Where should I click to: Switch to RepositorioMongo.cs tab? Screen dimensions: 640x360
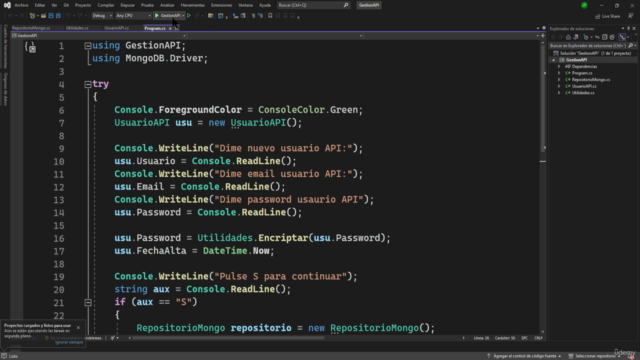click(31, 28)
